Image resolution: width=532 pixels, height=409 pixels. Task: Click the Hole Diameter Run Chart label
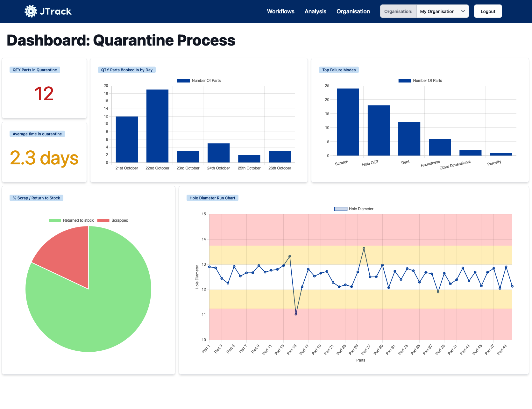212,198
